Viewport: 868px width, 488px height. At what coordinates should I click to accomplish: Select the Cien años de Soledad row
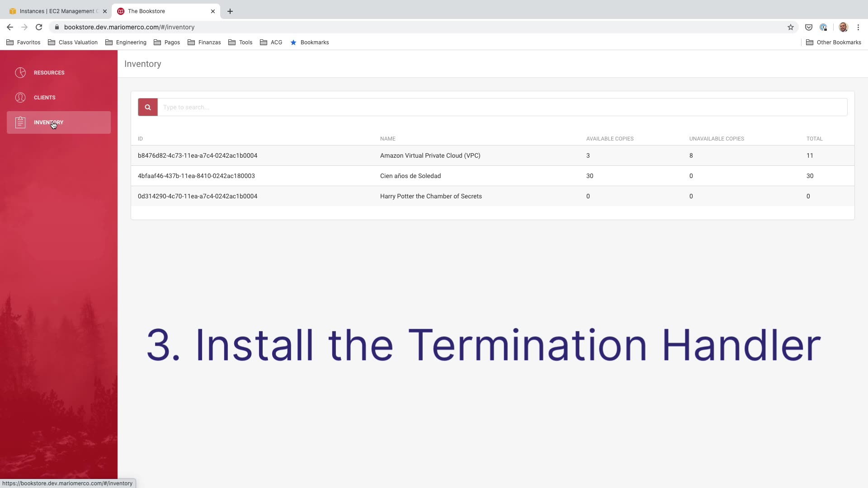tap(410, 176)
